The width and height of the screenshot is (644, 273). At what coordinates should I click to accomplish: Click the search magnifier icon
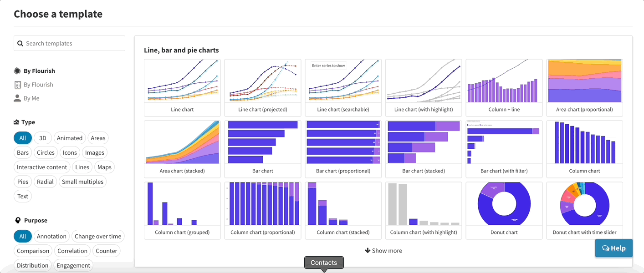click(20, 44)
